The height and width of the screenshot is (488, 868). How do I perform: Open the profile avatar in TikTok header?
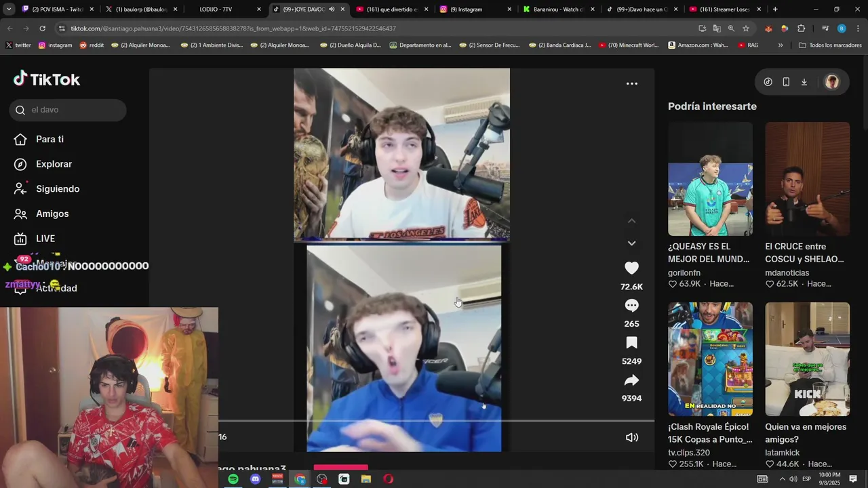coord(832,82)
